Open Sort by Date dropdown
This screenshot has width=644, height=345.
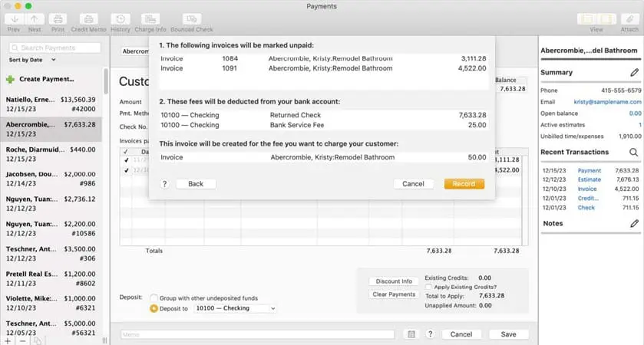click(32, 60)
